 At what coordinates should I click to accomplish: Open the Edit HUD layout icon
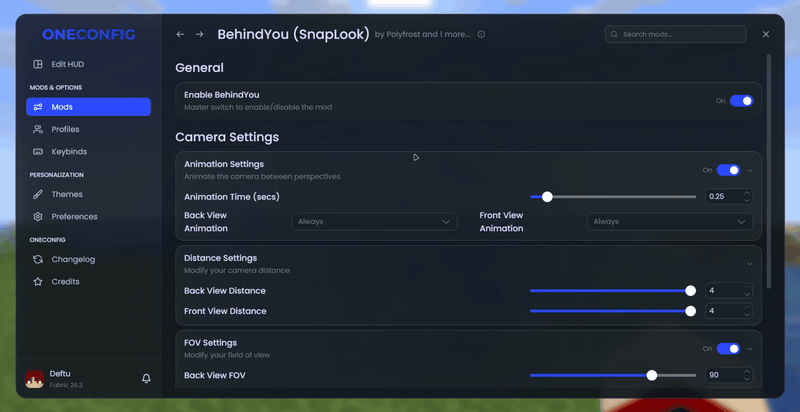[x=38, y=64]
